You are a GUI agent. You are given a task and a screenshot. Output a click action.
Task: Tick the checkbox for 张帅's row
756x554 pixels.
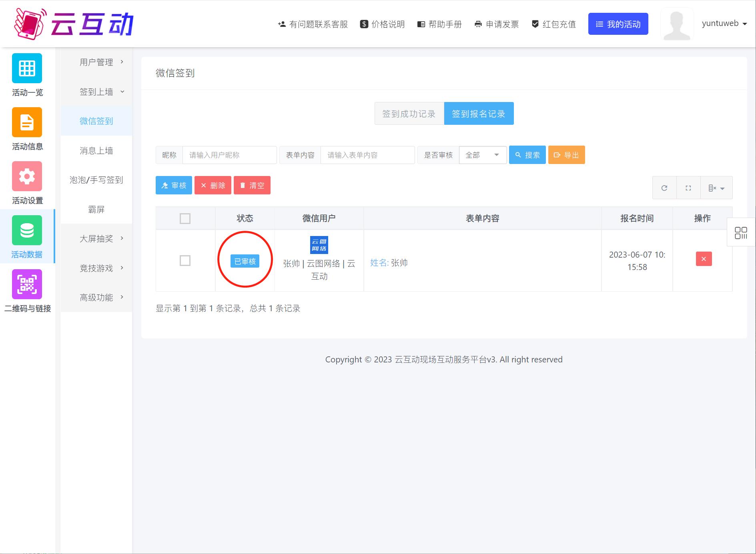(185, 261)
